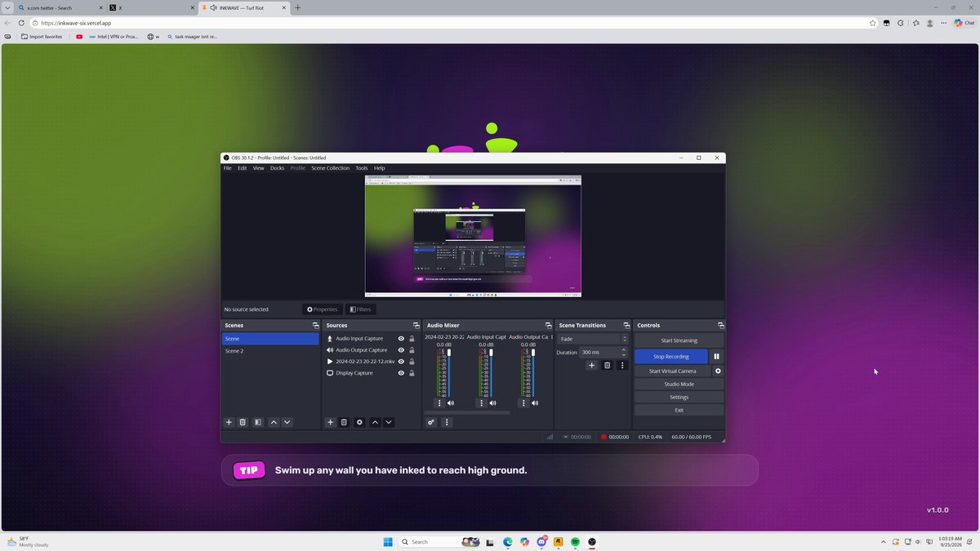Open the View menu in OBS

point(258,168)
